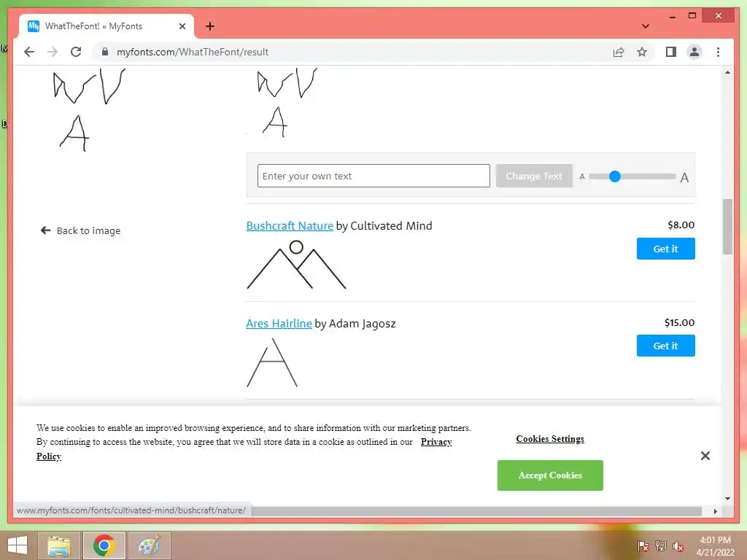This screenshot has height=560, width=747.
Task: Open Cookies Settings
Action: (x=550, y=438)
